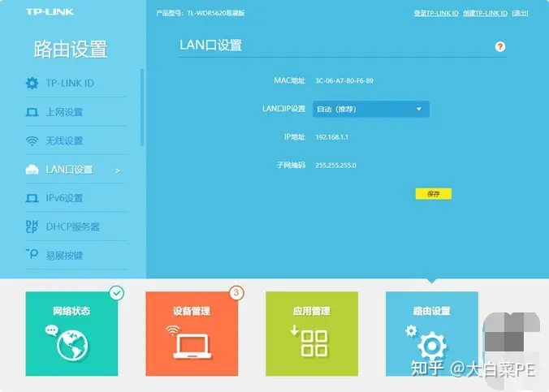Click the grid icon in 应用管理 tile

(314, 343)
